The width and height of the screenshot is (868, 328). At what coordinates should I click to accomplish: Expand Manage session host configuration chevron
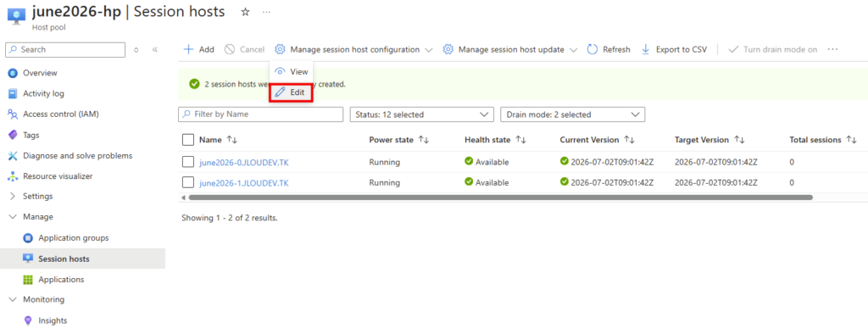click(x=428, y=50)
